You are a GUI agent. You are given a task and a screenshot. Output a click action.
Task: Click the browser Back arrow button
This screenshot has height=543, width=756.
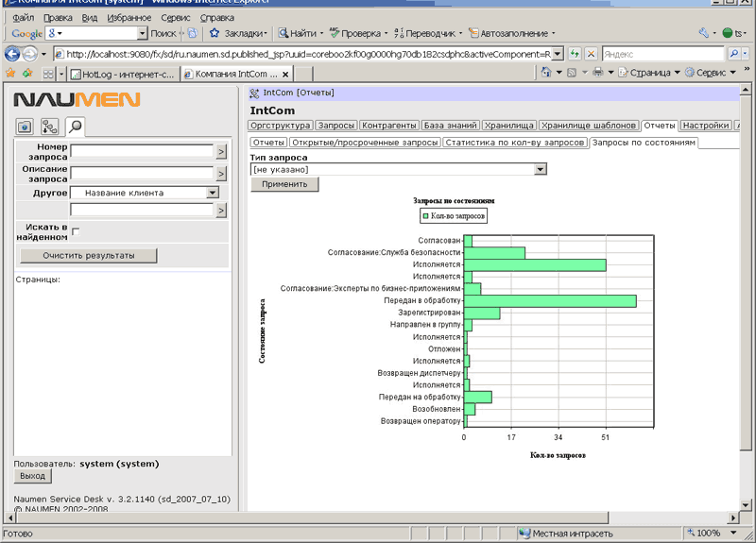pyautogui.click(x=12, y=54)
